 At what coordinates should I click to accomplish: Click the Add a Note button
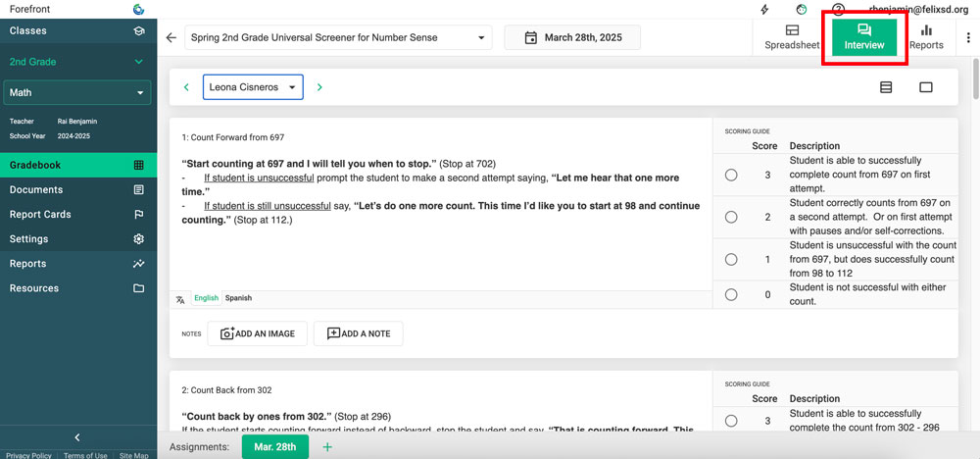(358, 333)
